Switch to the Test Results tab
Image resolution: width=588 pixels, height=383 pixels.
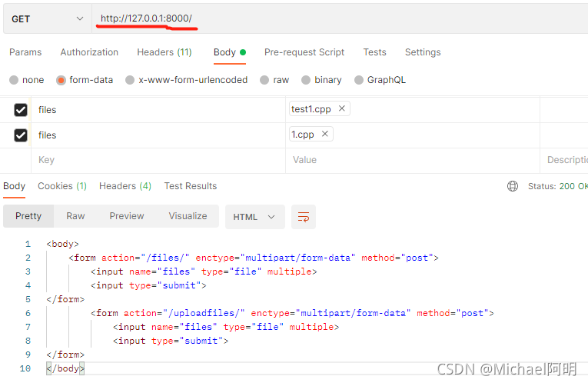(x=191, y=186)
